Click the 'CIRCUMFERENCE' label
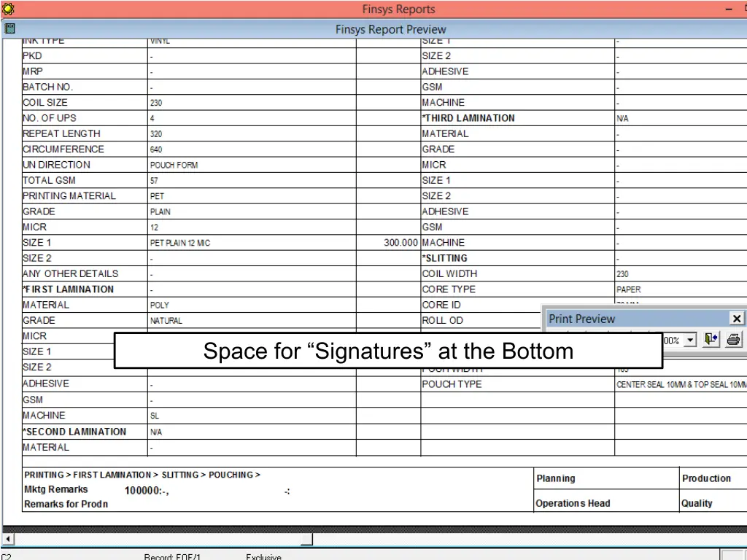Viewport: 747px width, 560px height. [x=63, y=149]
